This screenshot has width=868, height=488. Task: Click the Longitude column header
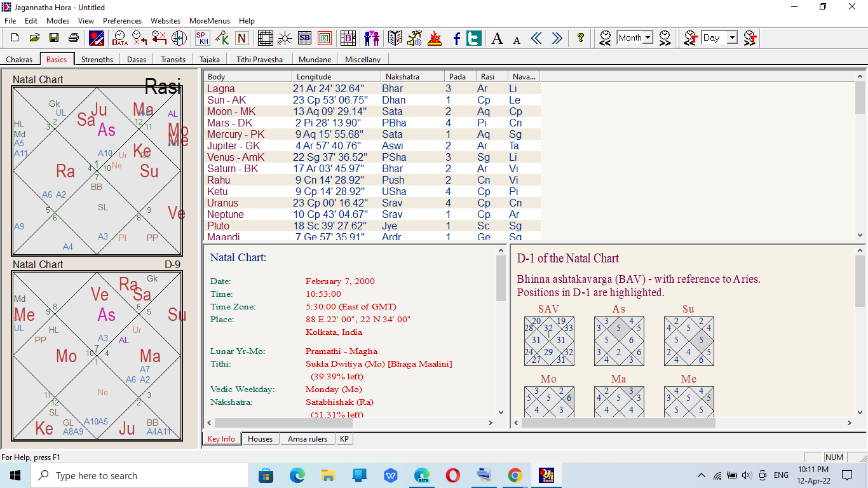(314, 77)
